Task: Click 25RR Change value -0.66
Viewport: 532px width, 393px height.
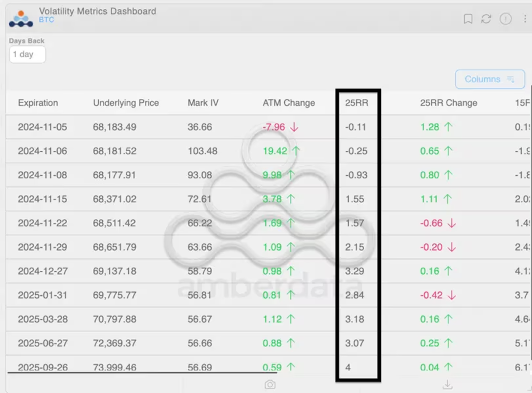Action: (x=431, y=223)
